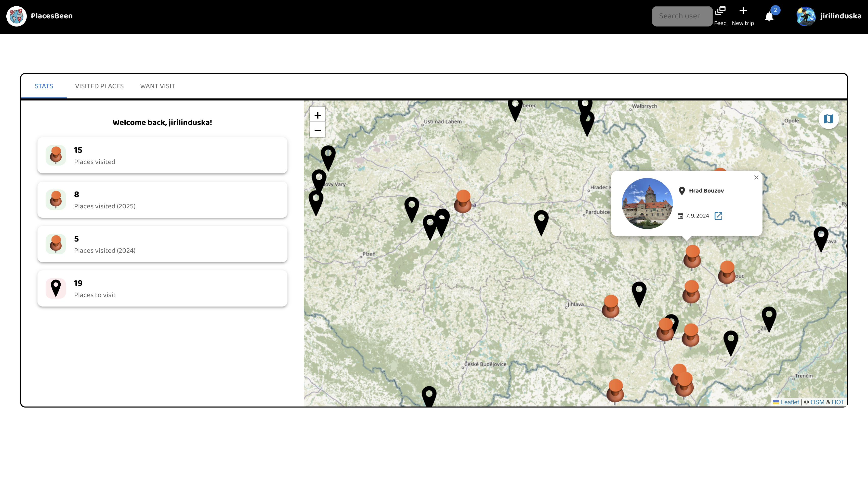Close the Hrad Bouzov popup
868x482 pixels.
click(x=756, y=177)
